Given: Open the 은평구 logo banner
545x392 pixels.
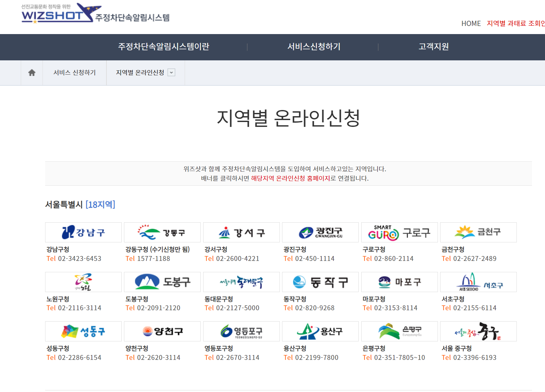Looking at the screenshot, I should pyautogui.click(x=400, y=331).
